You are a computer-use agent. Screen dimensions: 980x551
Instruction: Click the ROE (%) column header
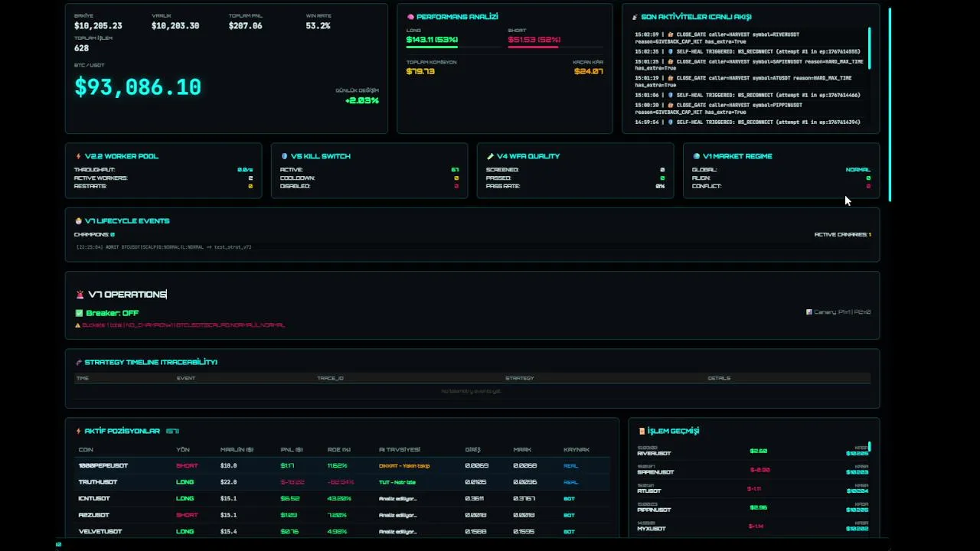point(338,450)
